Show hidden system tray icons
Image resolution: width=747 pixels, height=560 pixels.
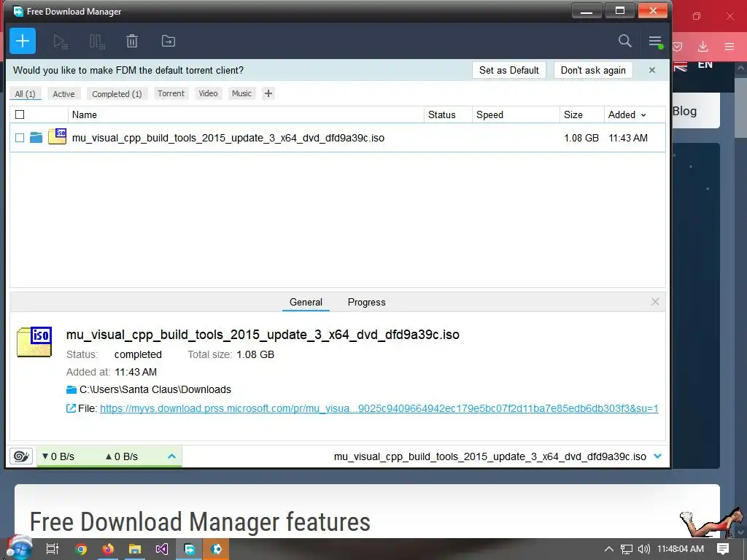[x=608, y=549]
